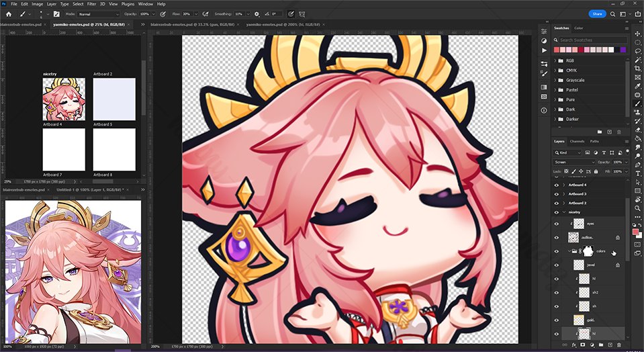This screenshot has width=644, height=352.
Task: Expand the Pastel swatch folder
Action: tap(556, 89)
